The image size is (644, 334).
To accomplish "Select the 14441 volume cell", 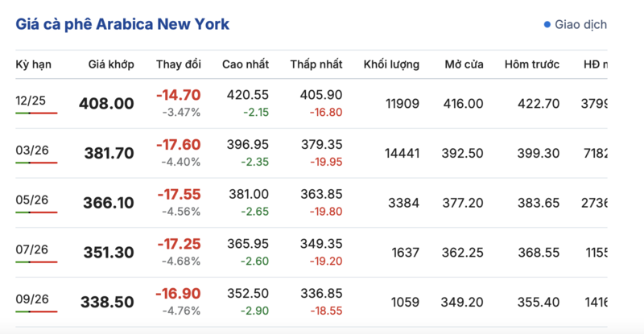I will tap(402, 153).
